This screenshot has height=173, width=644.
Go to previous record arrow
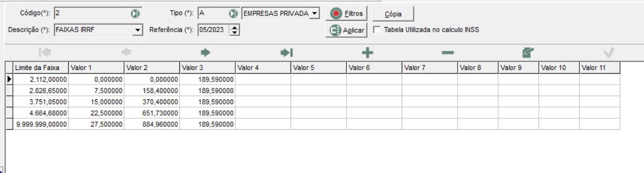point(125,53)
